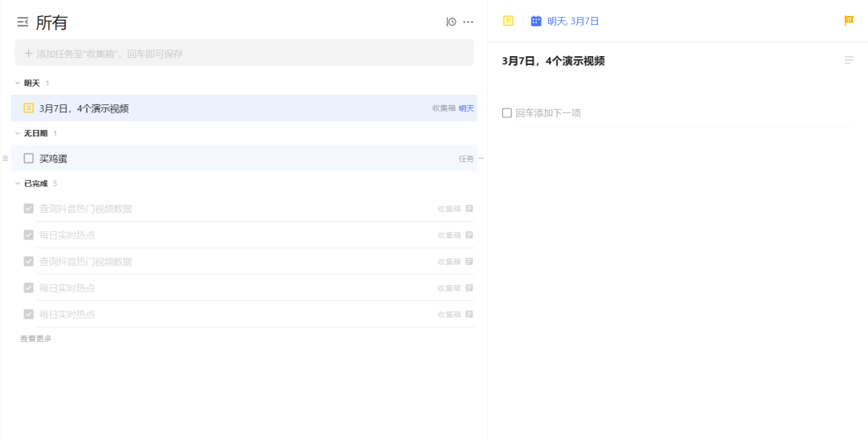The image size is (868, 440).
Task: Open the focus timer icon beside the more button
Action: click(x=452, y=22)
